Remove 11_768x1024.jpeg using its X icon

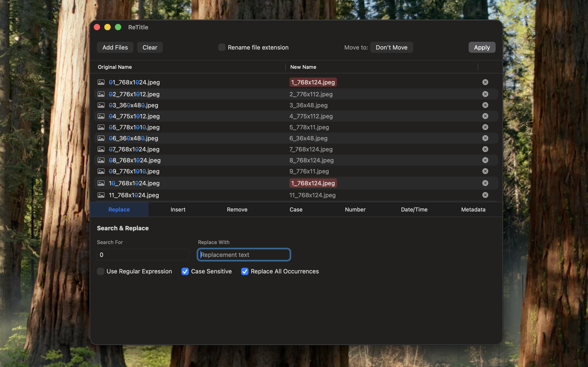tap(485, 195)
